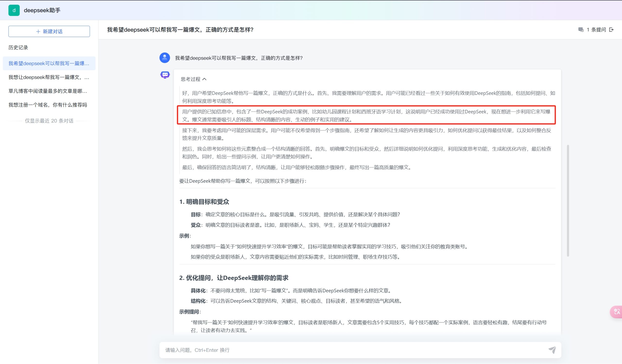Open history item 我希望deepseek可以帮我写一篇爆…
622x364 pixels.
(49, 63)
